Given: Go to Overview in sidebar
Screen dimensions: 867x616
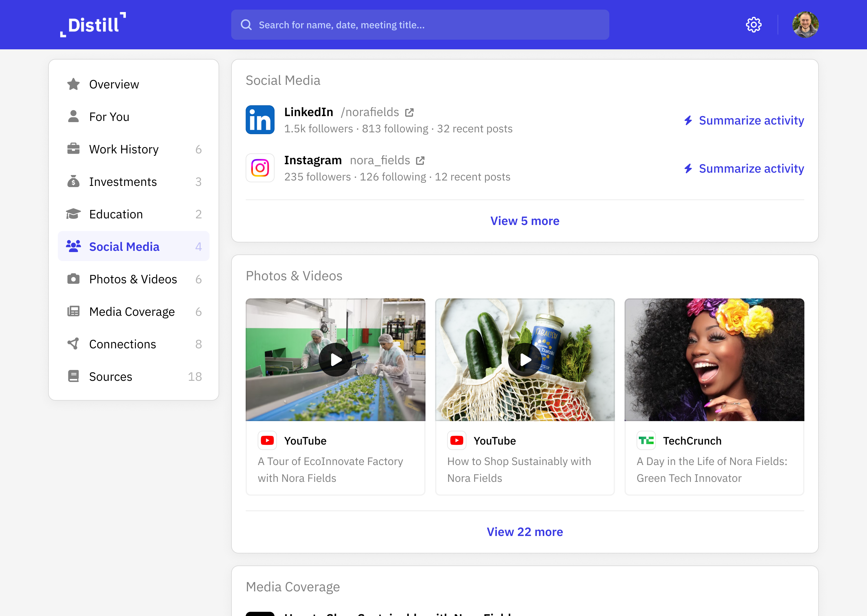Looking at the screenshot, I should pyautogui.click(x=114, y=84).
